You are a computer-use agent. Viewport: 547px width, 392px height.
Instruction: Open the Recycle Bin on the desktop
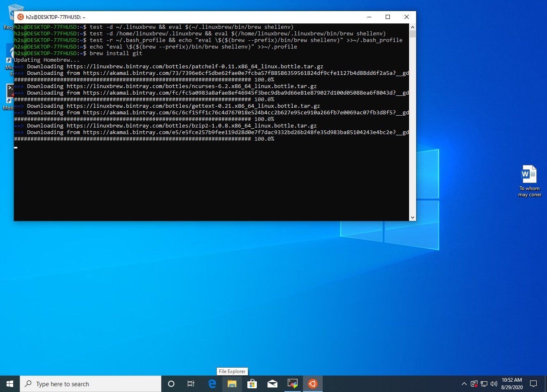[x=12, y=12]
